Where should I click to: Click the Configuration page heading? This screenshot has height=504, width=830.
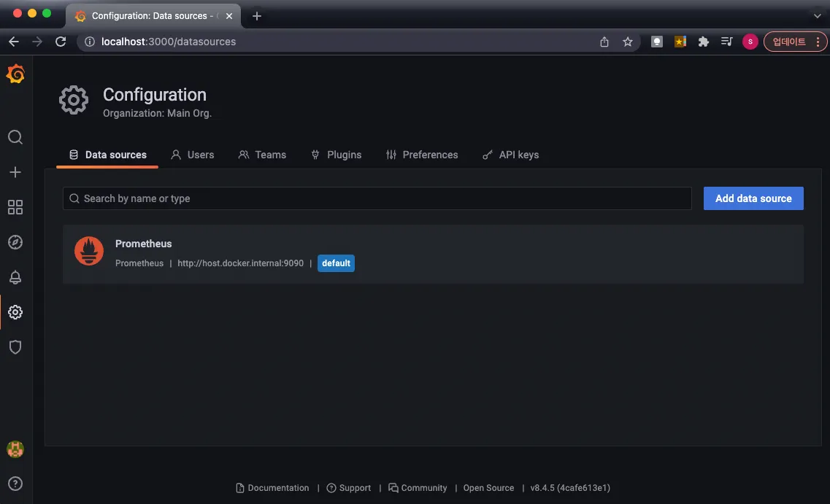(x=155, y=95)
